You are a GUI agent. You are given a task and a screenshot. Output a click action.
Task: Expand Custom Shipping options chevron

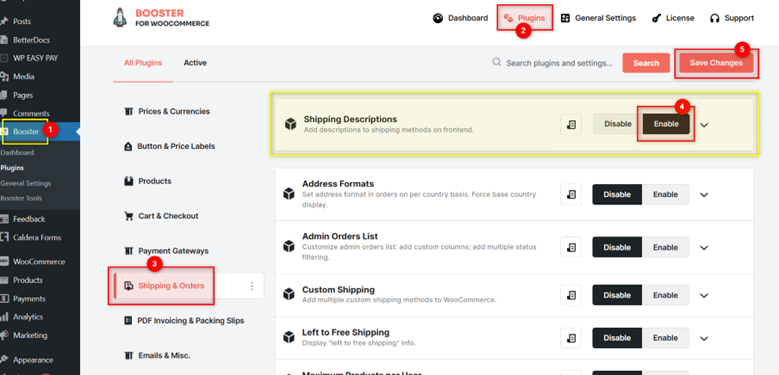point(703,296)
